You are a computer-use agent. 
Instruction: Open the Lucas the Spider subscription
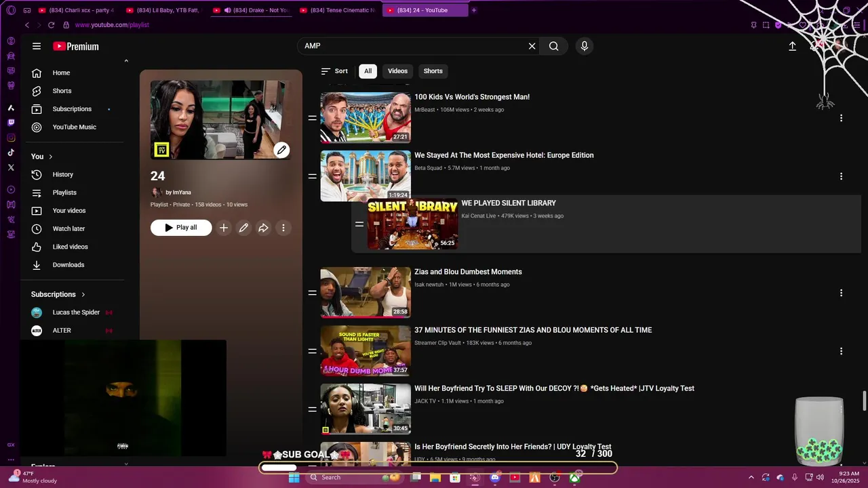[75, 312]
